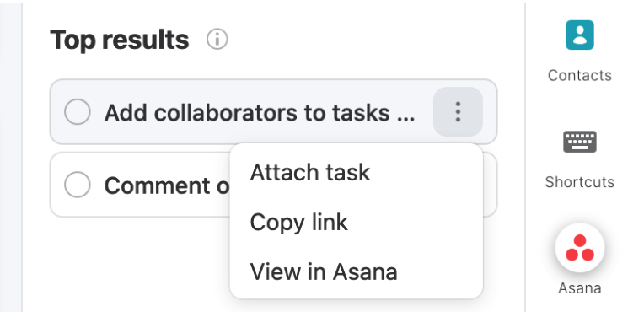Open the keyboard Shortcuts icon
The width and height of the screenshot is (644, 317).
pos(580,142)
